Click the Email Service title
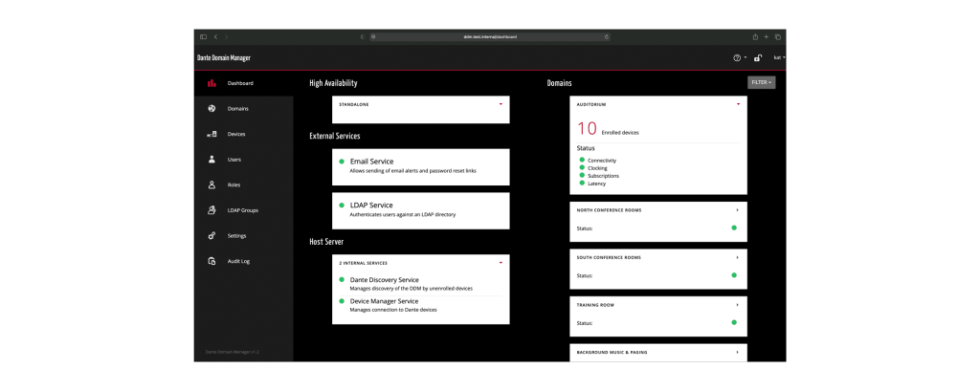The image size is (980, 391). 371,162
